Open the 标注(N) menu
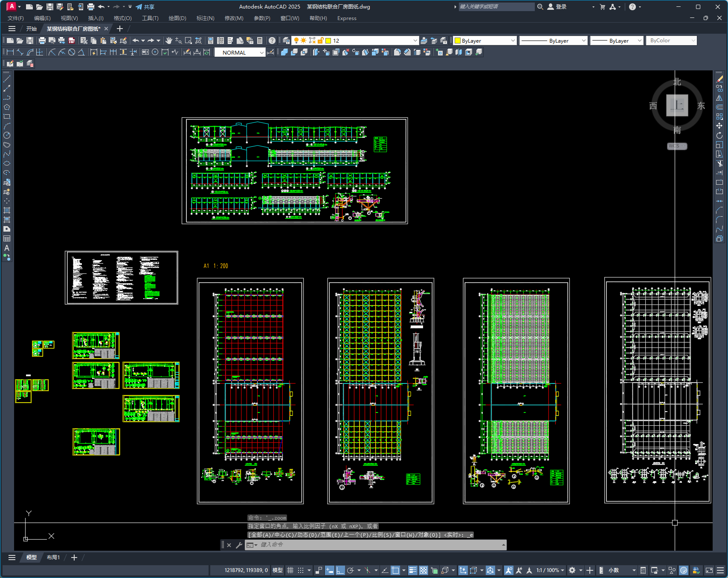The height and width of the screenshot is (578, 728). [205, 18]
